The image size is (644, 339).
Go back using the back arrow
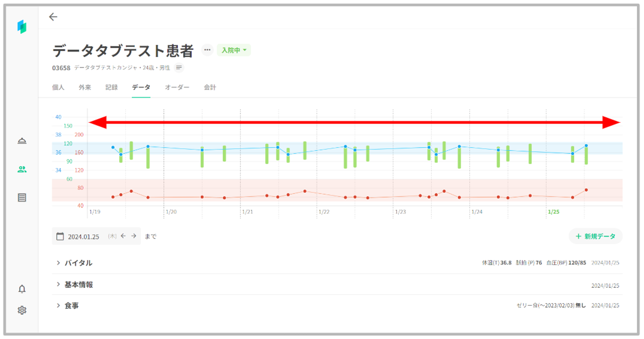tap(53, 17)
